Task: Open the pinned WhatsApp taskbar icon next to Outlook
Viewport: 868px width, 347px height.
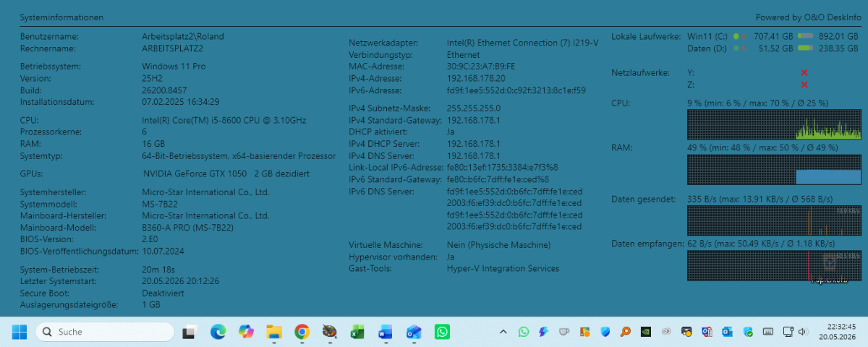Action: pyautogui.click(x=442, y=332)
